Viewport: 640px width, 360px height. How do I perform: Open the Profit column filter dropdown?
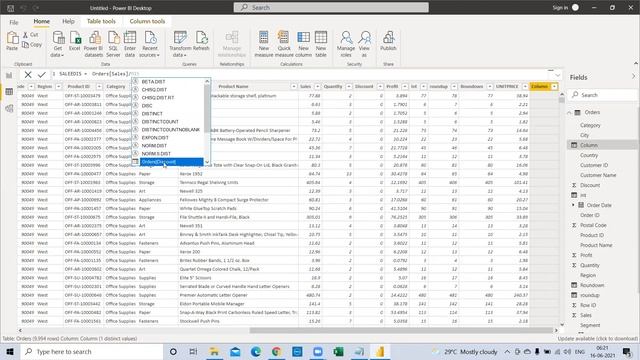point(405,87)
